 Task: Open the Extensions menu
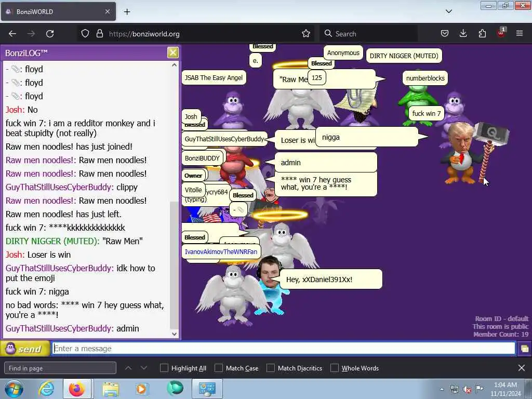click(x=482, y=34)
